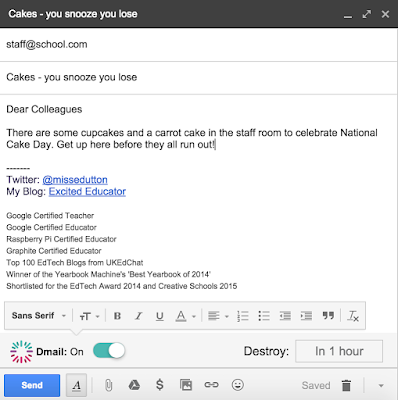398x400 pixels.
Task: Click the 'Dear Colleagues' greeting line
Action: click(44, 109)
